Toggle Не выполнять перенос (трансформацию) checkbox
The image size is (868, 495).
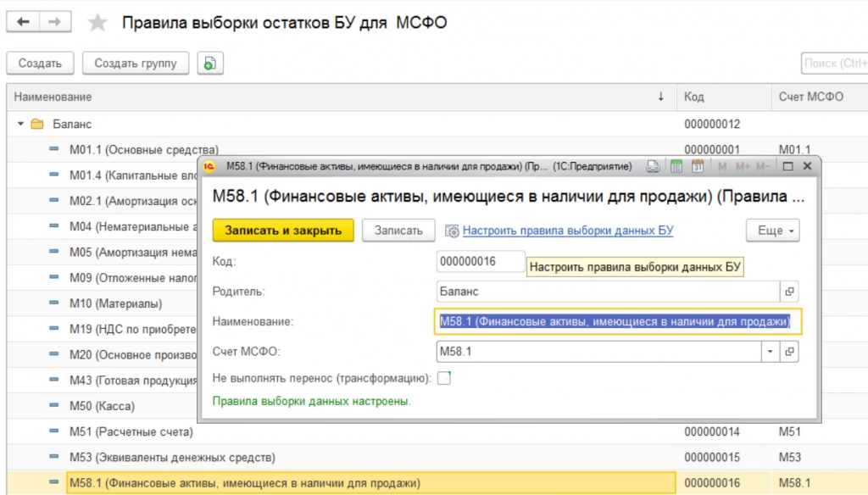tap(444, 378)
